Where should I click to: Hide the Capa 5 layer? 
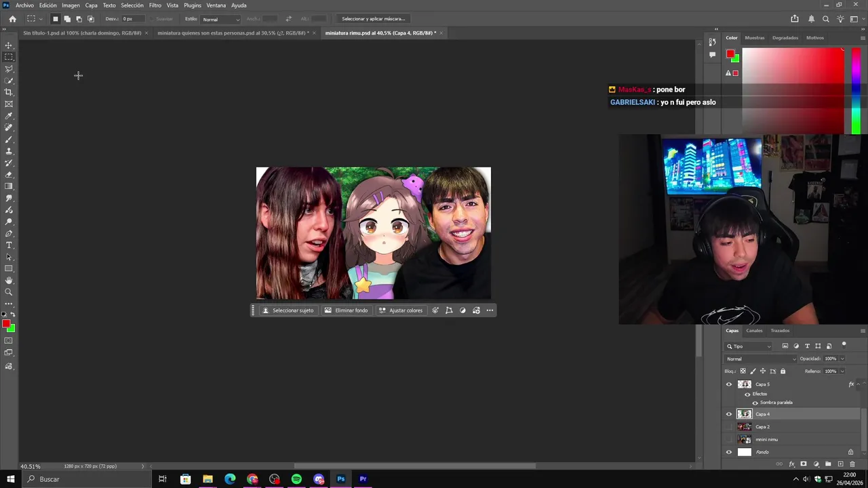[729, 384]
